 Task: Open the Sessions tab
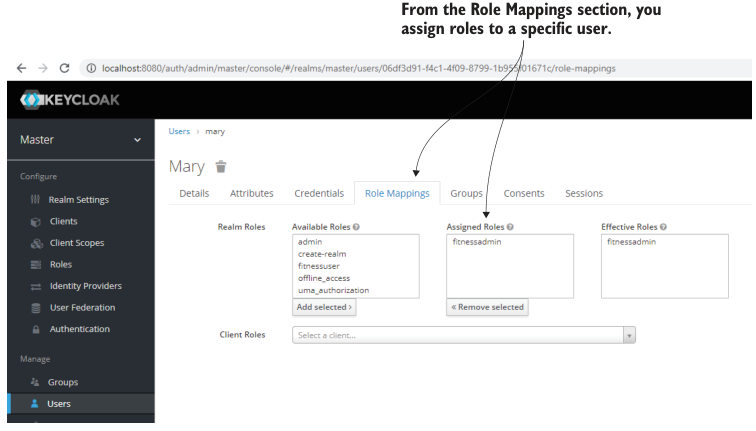click(584, 193)
